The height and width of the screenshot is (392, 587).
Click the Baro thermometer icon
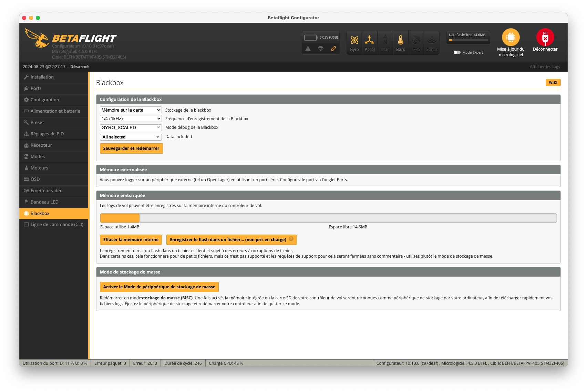tap(401, 40)
